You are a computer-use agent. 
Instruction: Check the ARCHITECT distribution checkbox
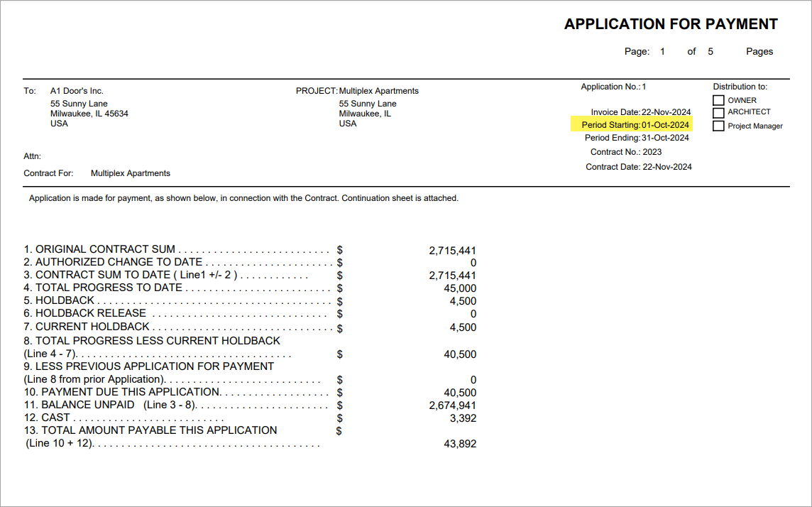(x=718, y=113)
